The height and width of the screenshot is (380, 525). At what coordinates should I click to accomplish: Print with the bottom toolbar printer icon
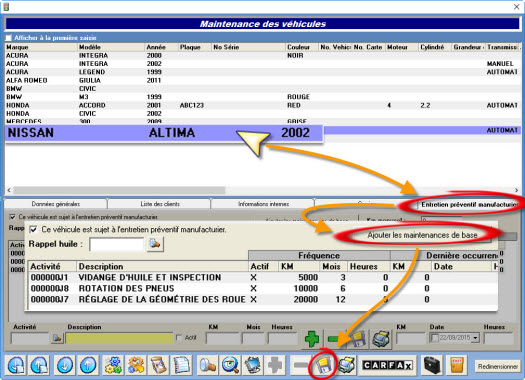click(x=346, y=365)
